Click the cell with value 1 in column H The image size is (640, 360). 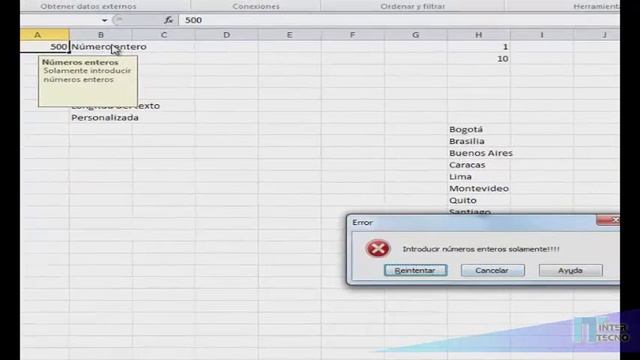click(x=478, y=47)
